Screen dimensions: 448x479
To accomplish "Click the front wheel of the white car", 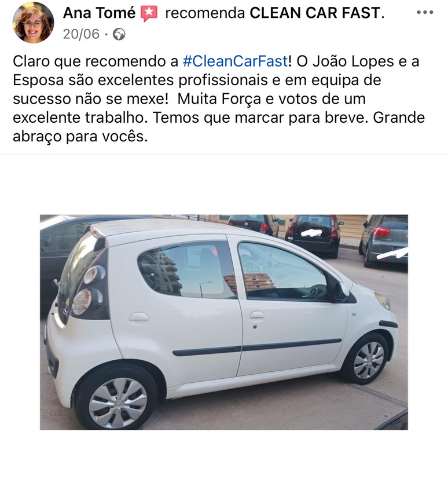I will coord(367,360).
